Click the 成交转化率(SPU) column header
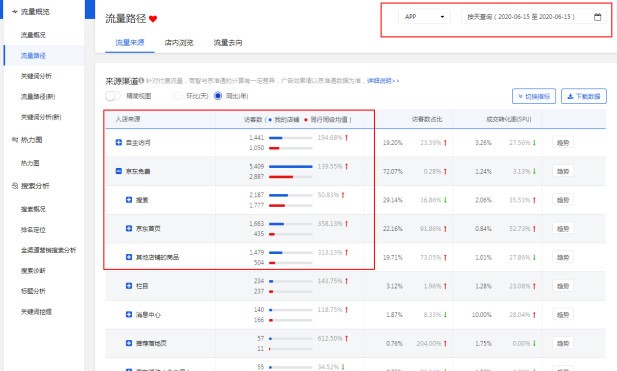The height and width of the screenshot is (371, 617). pos(508,119)
